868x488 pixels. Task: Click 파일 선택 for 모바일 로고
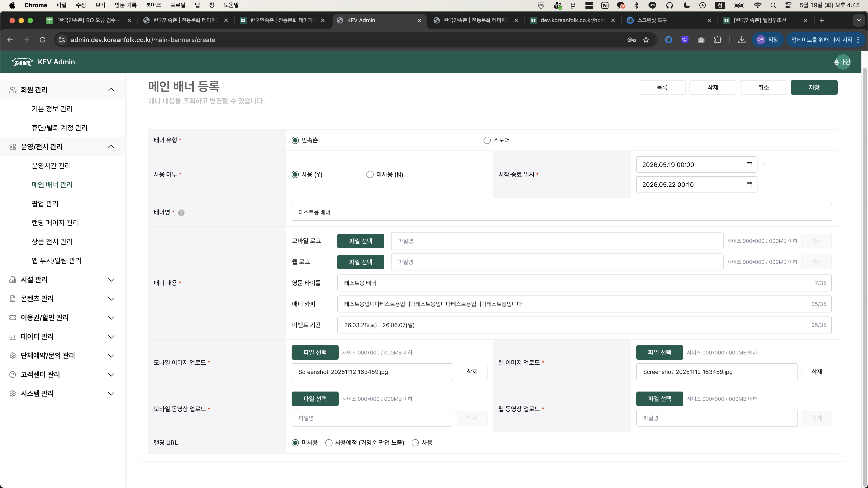pyautogui.click(x=361, y=241)
